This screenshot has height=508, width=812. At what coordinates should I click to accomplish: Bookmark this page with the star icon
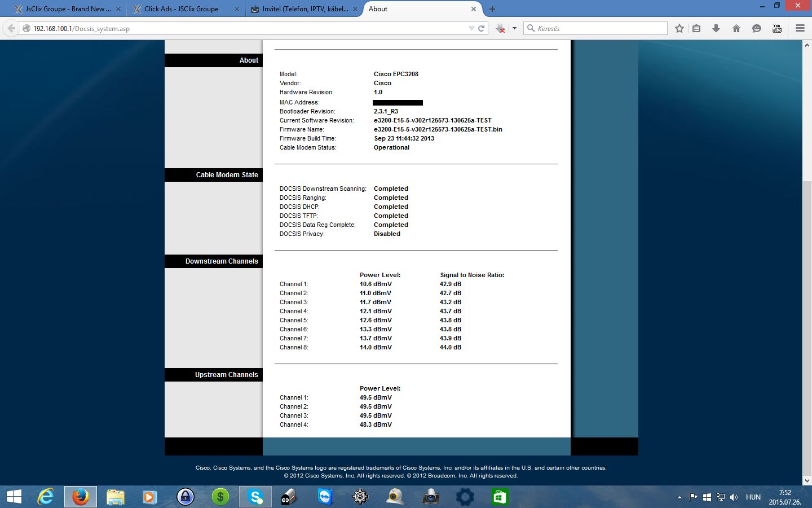679,28
